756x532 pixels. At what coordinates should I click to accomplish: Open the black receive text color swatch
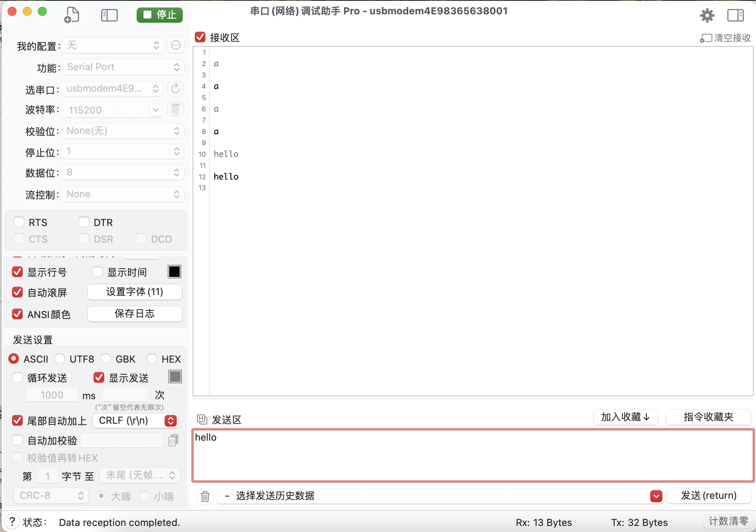tap(174, 272)
